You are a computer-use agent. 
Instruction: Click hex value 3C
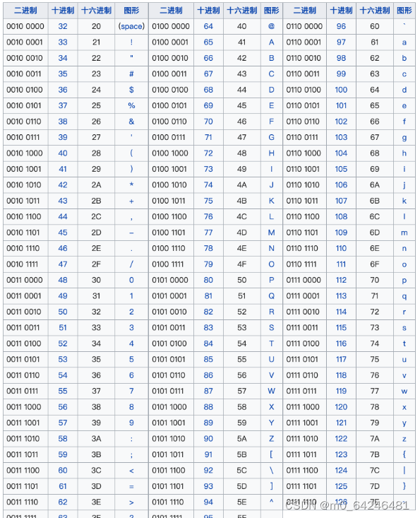96,470
